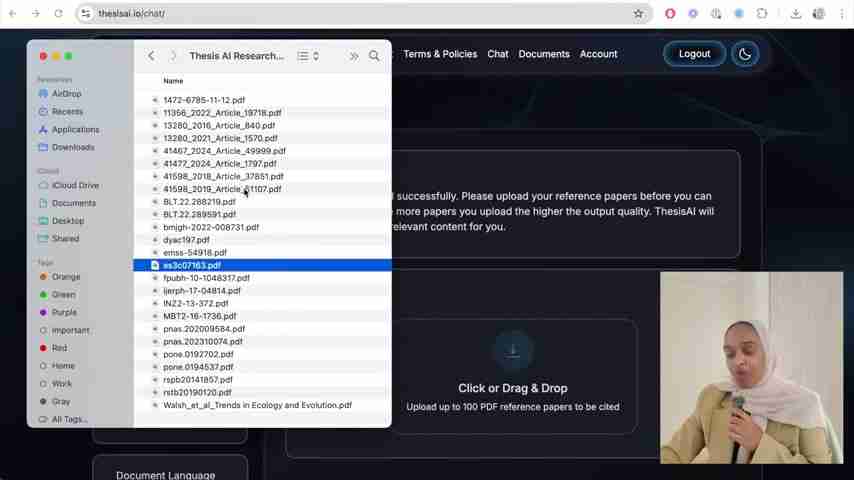Open the Chat tab in navigation

click(498, 54)
